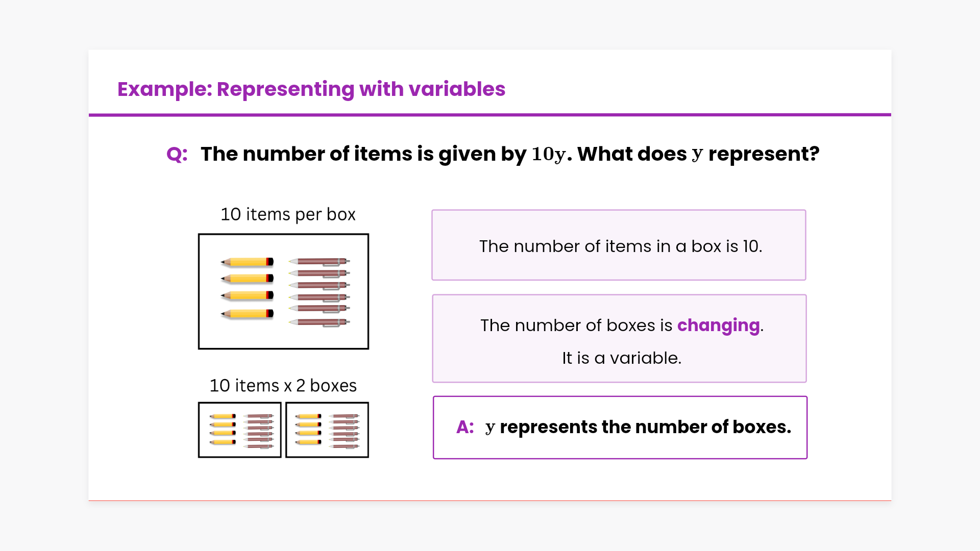Click the top yellow pencil in large box
This screenshot has width=980, height=551.
(248, 262)
